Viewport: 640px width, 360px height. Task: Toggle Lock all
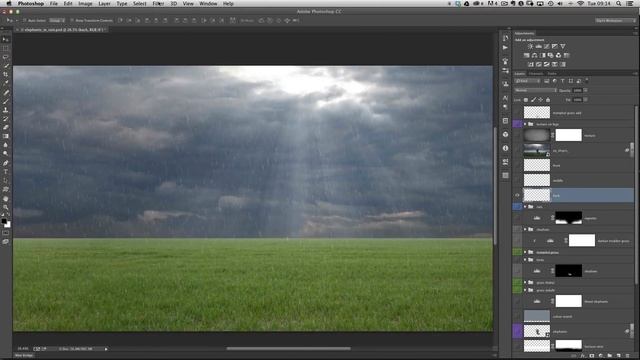(548, 100)
